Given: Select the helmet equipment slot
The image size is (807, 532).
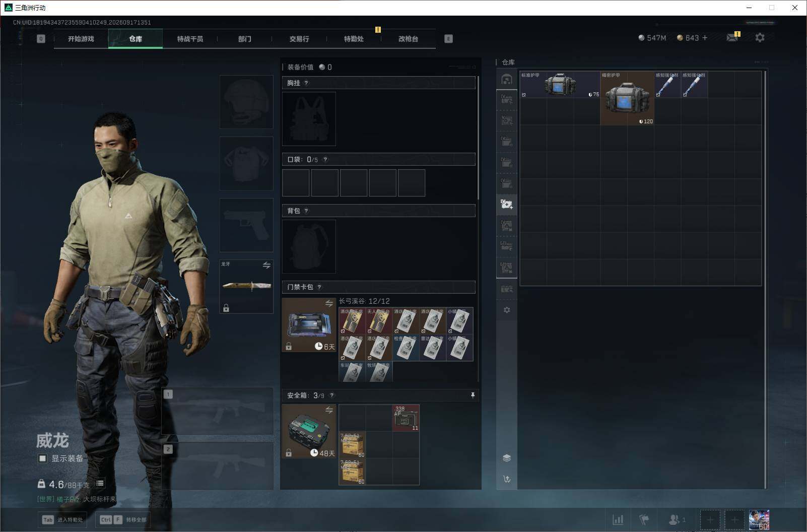Looking at the screenshot, I should pyautogui.click(x=246, y=102).
